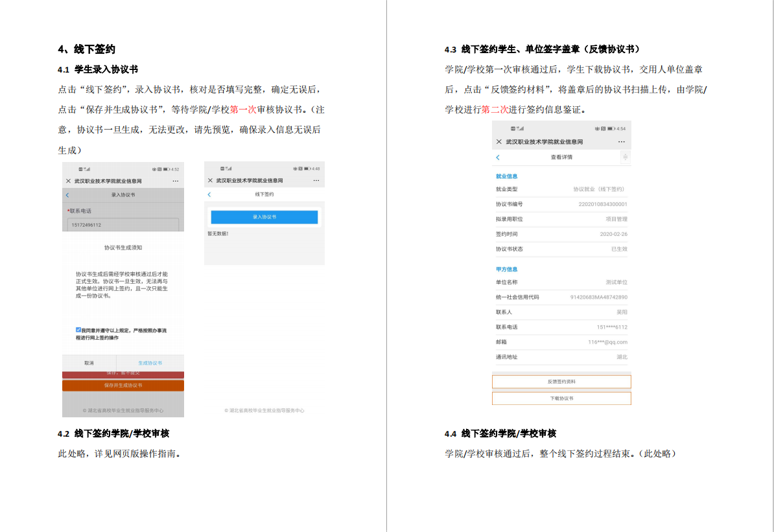Click the red text 第二次
The width and height of the screenshot is (774, 532).
click(x=495, y=110)
